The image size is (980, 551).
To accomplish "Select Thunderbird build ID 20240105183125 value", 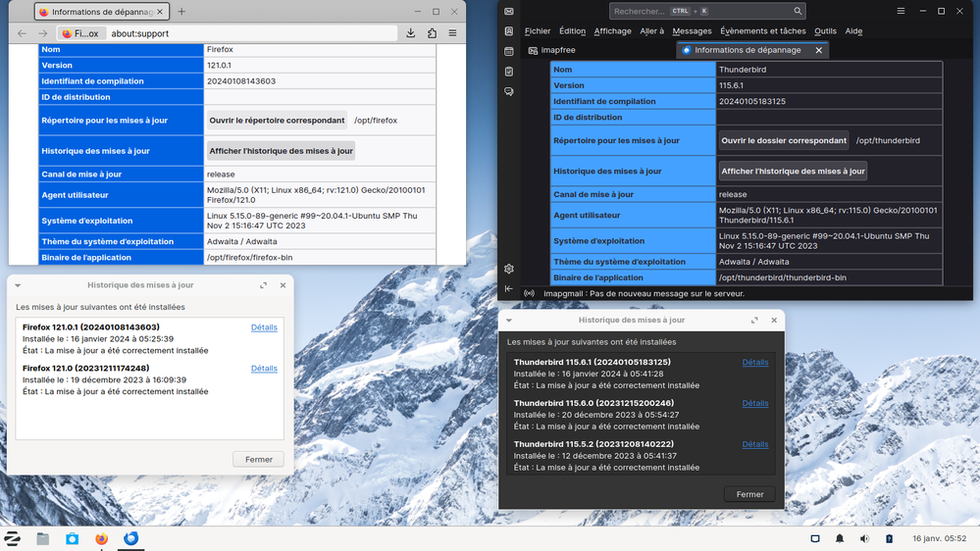I will tap(752, 101).
